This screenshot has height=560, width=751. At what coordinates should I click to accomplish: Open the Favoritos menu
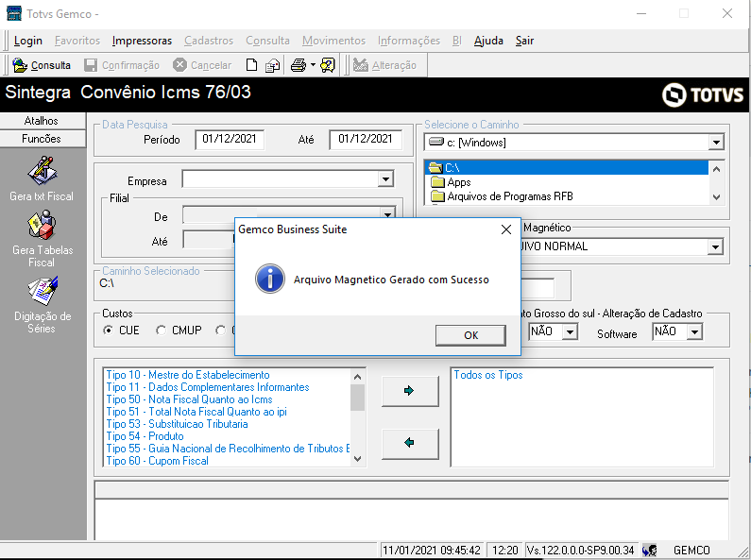(77, 41)
